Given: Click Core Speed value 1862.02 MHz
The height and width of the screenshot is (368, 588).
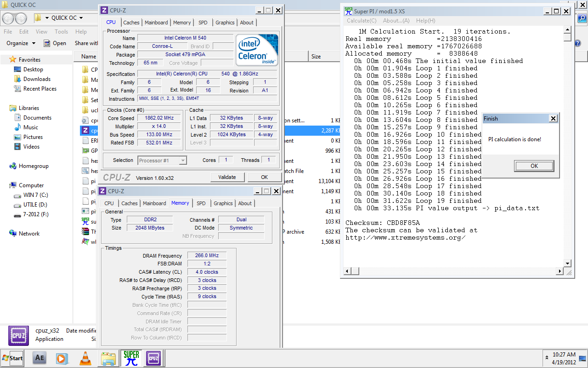Looking at the screenshot, I should coord(160,118).
